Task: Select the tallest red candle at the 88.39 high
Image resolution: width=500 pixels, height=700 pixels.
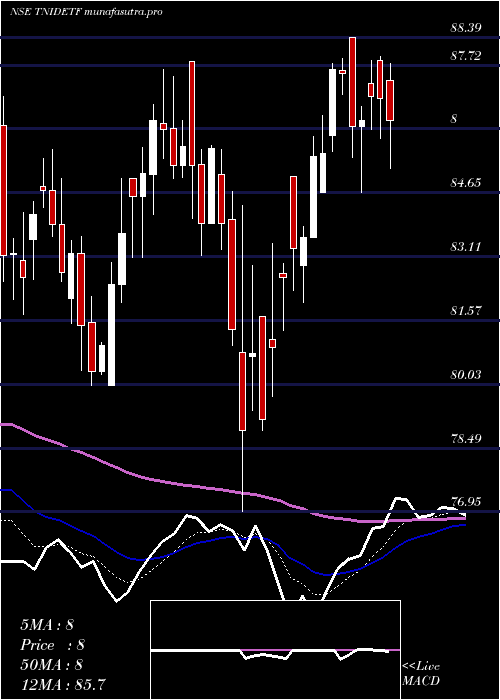Action: (353, 82)
